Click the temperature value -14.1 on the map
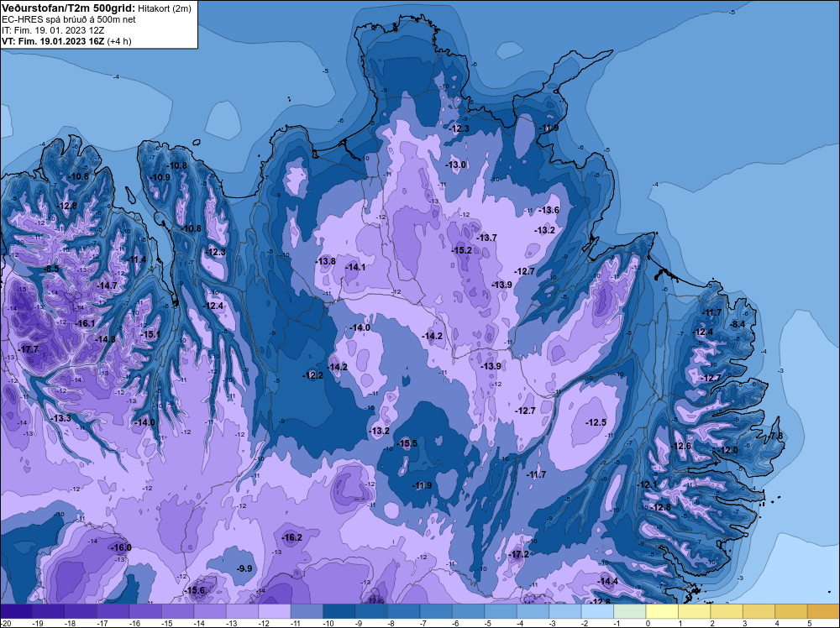This screenshot has width=840, height=628. click(355, 267)
